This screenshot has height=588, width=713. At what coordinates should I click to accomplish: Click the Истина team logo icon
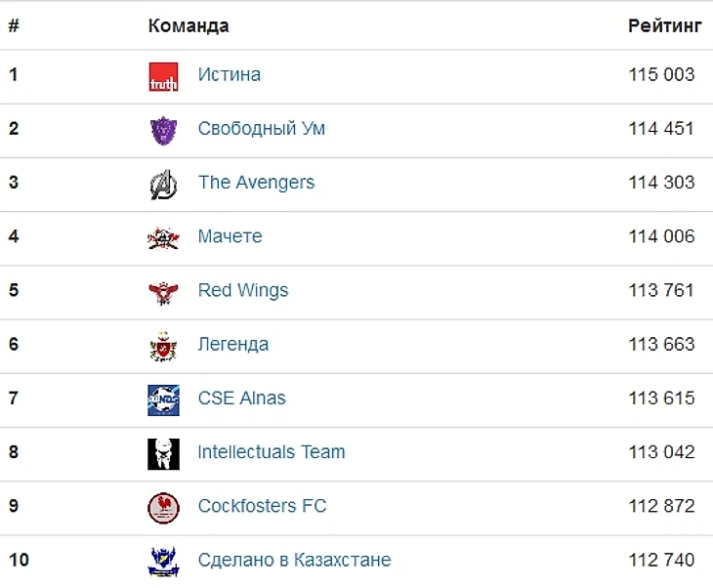(163, 76)
